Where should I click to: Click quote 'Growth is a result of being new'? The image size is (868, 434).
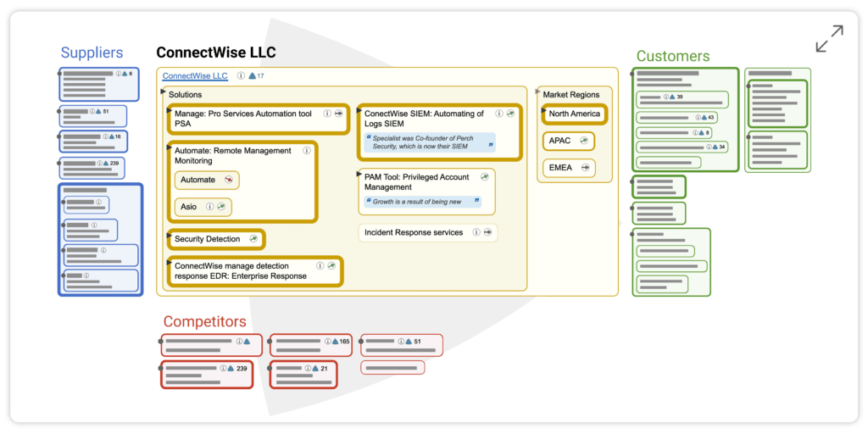tap(422, 202)
